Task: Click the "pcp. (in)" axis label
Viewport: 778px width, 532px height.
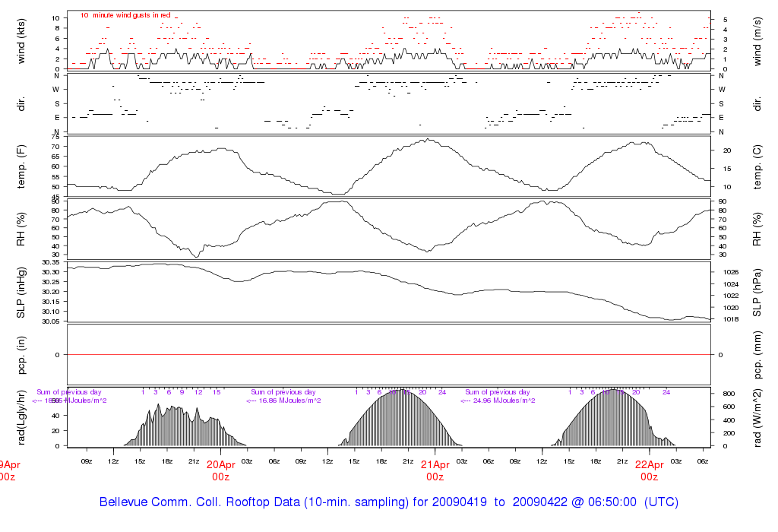Action: click(21, 354)
